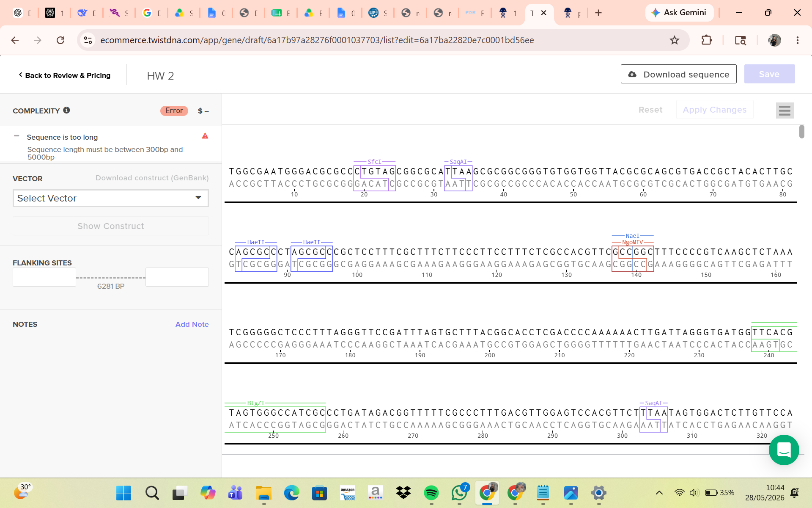Open the Windows Start menu
The image size is (812, 508).
[x=123, y=493]
